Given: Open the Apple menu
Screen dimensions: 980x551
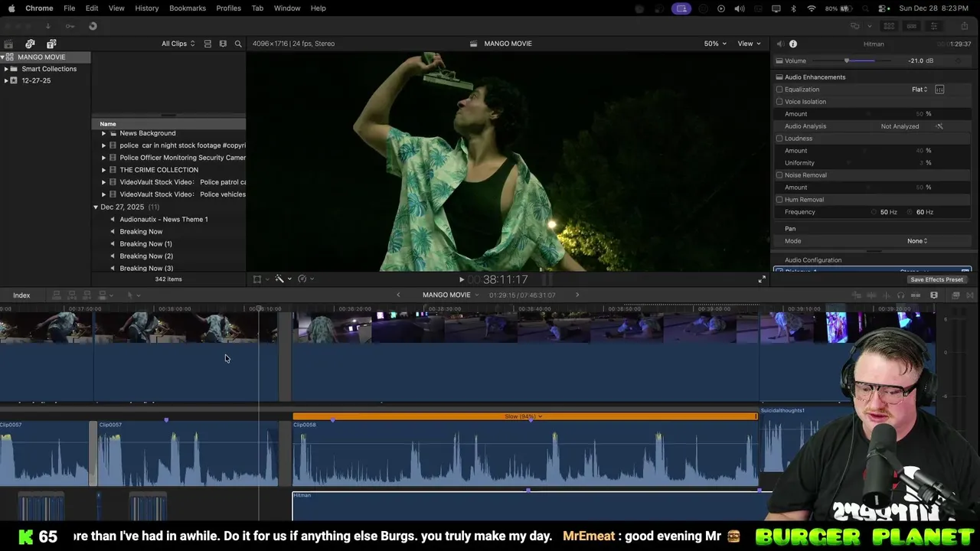Looking at the screenshot, I should click(11, 8).
